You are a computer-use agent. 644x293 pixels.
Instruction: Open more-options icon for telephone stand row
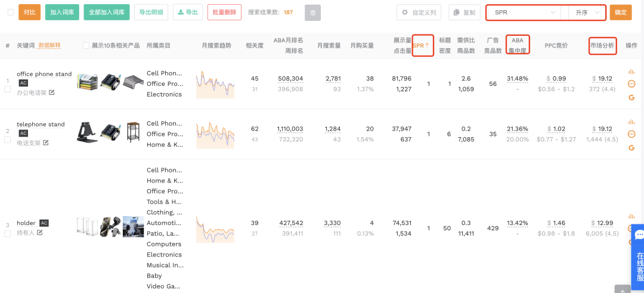[x=631, y=134]
